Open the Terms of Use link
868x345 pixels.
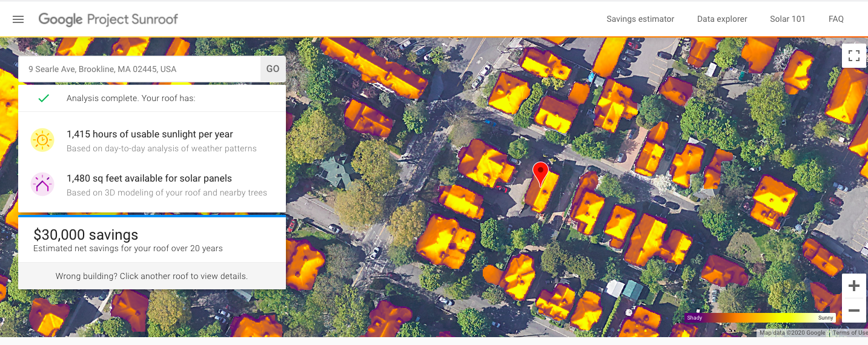849,333
